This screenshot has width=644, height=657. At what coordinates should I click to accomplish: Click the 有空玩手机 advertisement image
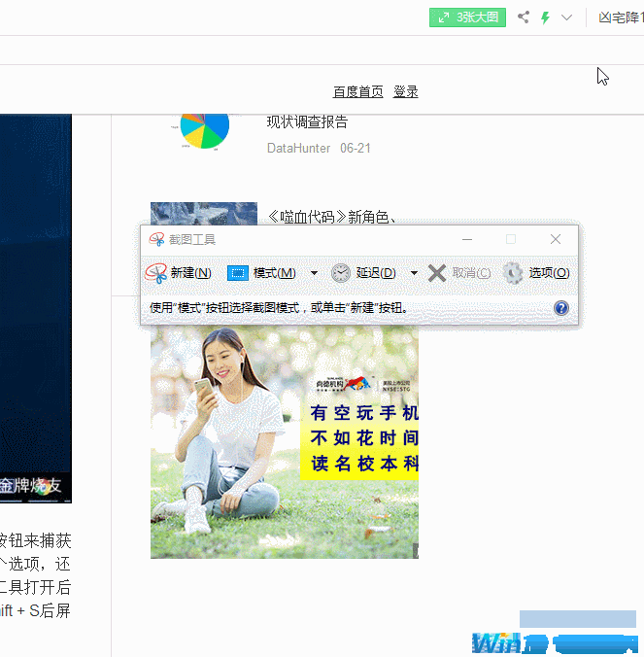click(x=285, y=442)
